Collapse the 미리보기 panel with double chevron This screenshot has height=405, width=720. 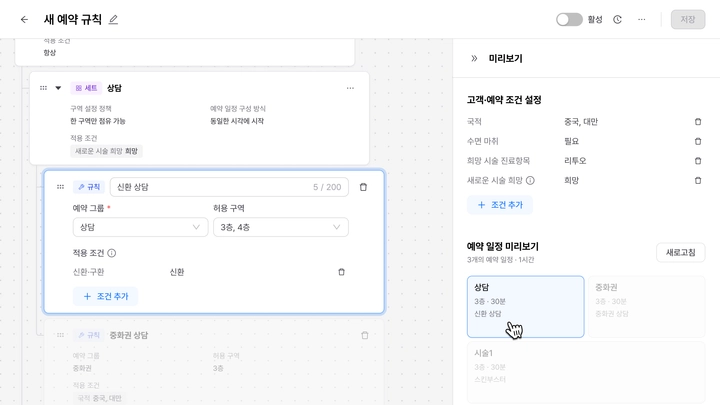pos(474,58)
